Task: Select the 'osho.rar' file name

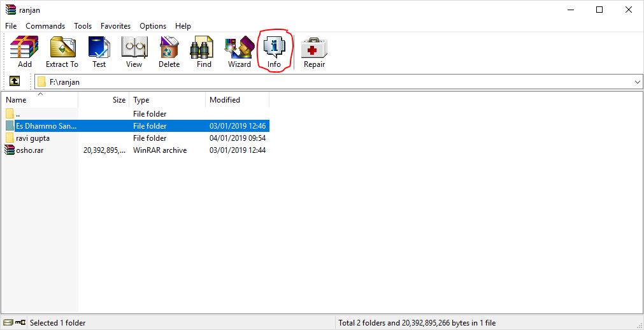Action: [29, 150]
